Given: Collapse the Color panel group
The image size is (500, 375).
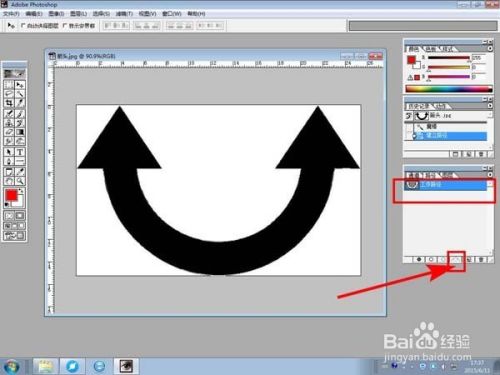Looking at the screenshot, I should pos(484,42).
